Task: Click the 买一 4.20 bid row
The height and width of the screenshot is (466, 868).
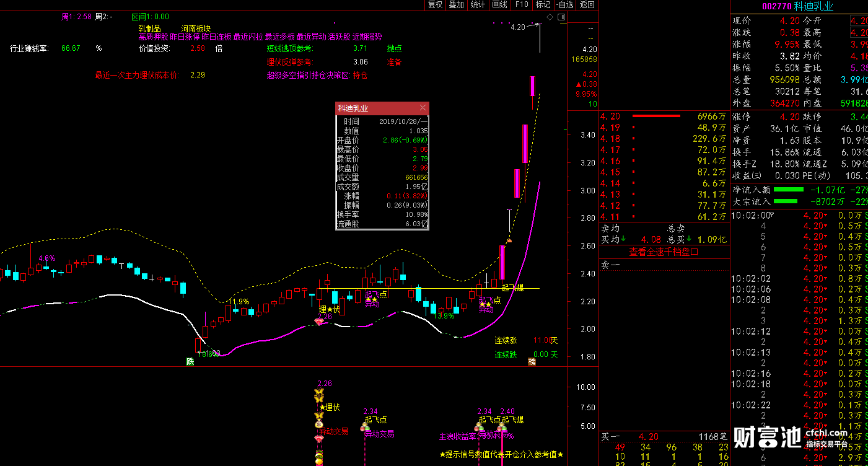Action: (664, 437)
